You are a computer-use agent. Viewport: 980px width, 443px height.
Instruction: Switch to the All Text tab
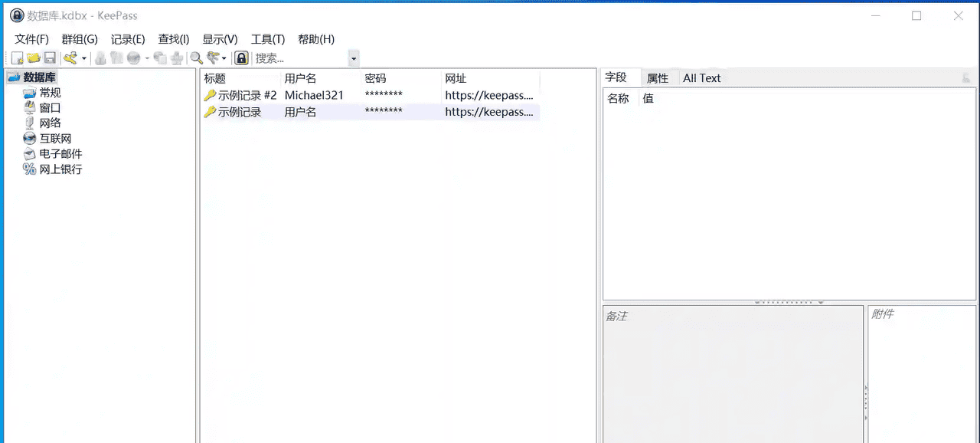click(x=701, y=77)
